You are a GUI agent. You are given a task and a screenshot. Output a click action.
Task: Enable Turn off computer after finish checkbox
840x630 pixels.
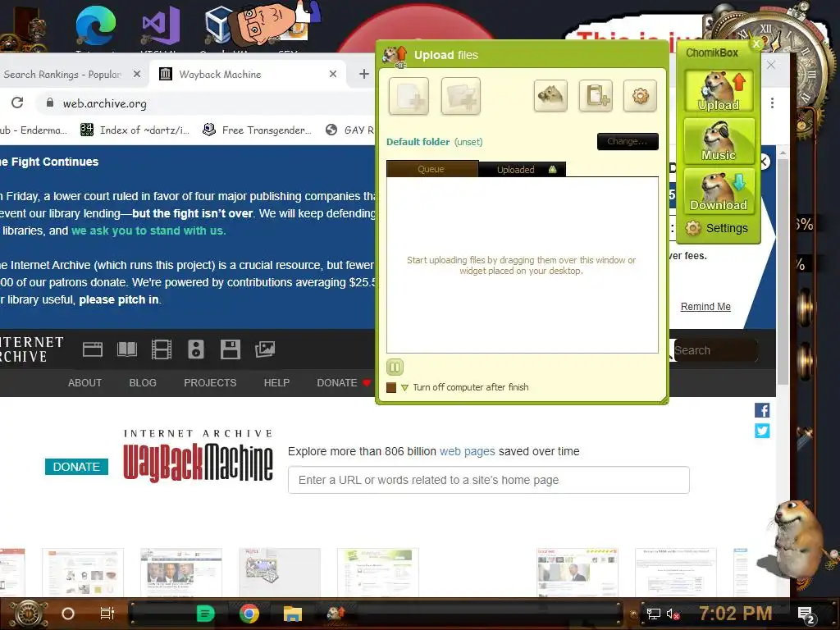(391, 387)
